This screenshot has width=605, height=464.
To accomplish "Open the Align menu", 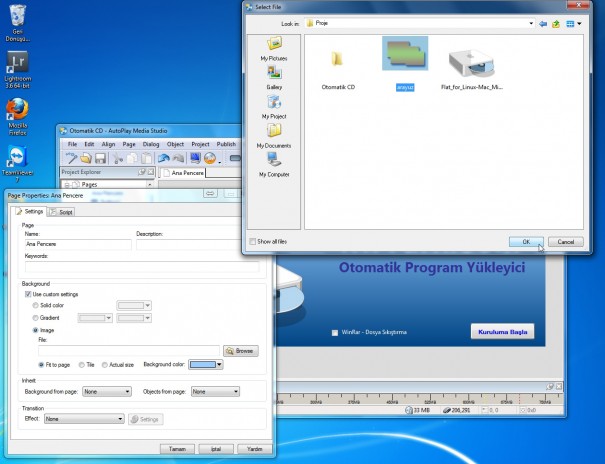I will pos(108,144).
